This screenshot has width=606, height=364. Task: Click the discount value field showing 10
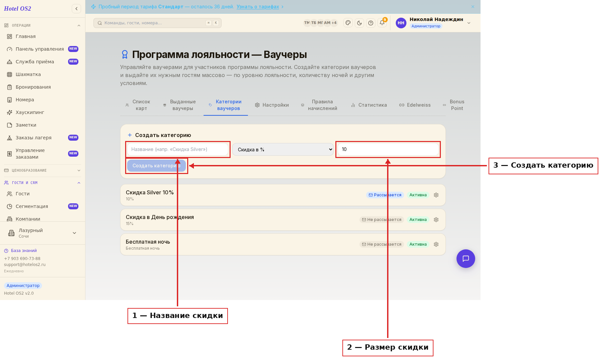point(388,149)
